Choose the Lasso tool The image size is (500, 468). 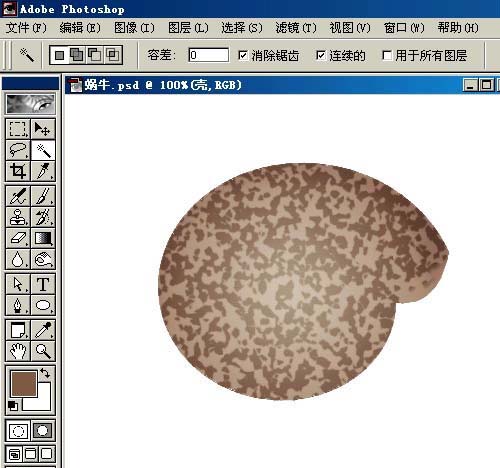click(x=18, y=150)
